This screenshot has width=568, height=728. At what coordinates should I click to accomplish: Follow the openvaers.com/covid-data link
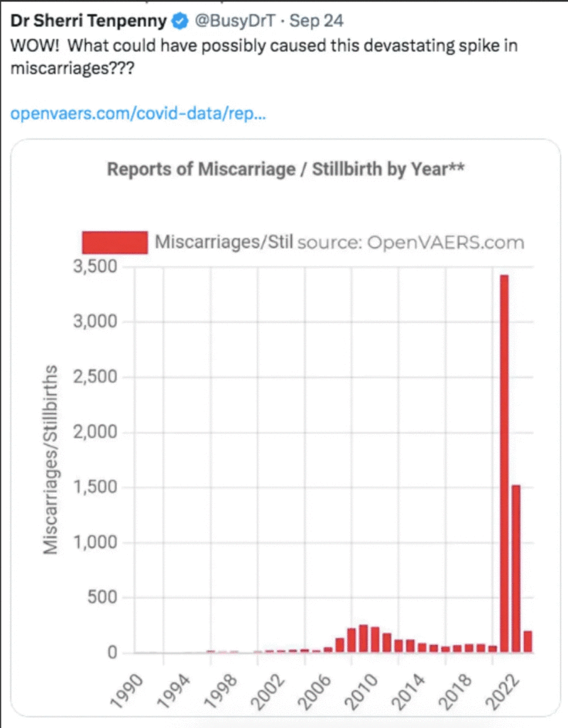pyautogui.click(x=138, y=113)
